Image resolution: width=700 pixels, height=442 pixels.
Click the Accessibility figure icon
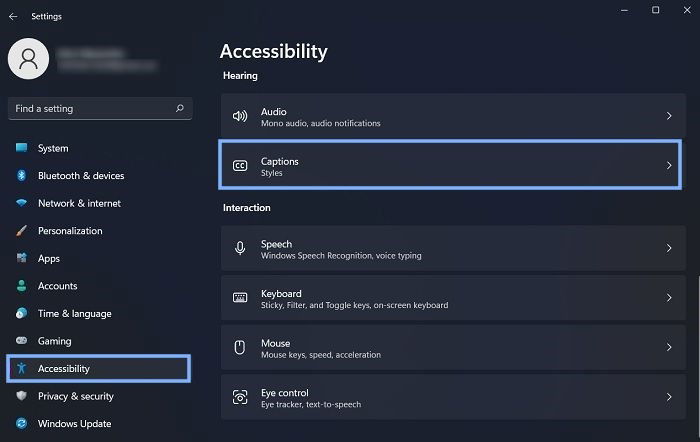[21, 368]
